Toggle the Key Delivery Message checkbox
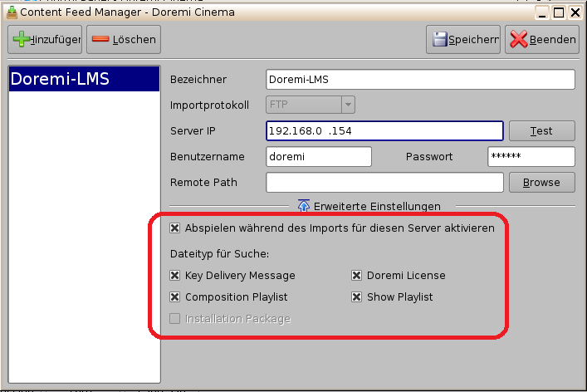Screen dimensions: 587x392 point(175,275)
